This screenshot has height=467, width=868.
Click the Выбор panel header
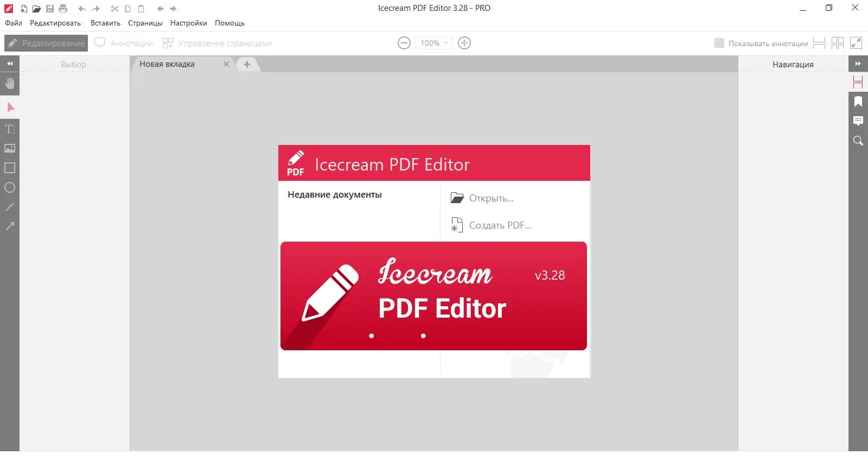pyautogui.click(x=73, y=64)
